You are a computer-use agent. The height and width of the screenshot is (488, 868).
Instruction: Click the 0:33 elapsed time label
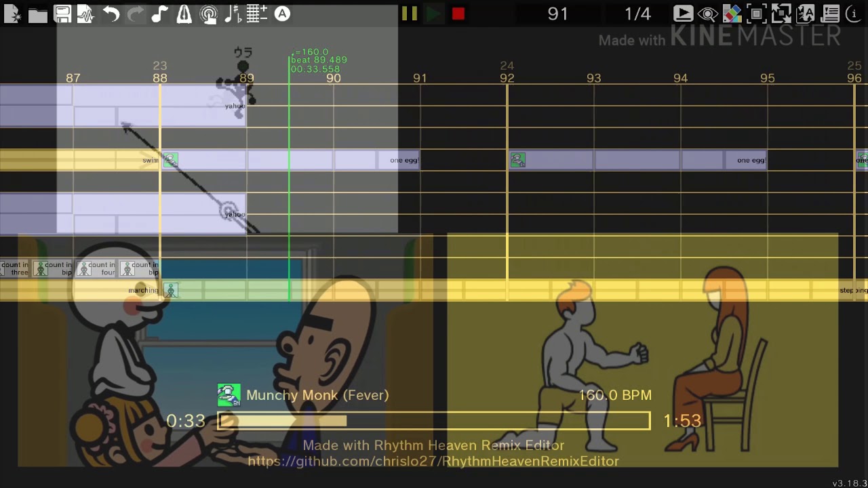tap(185, 421)
